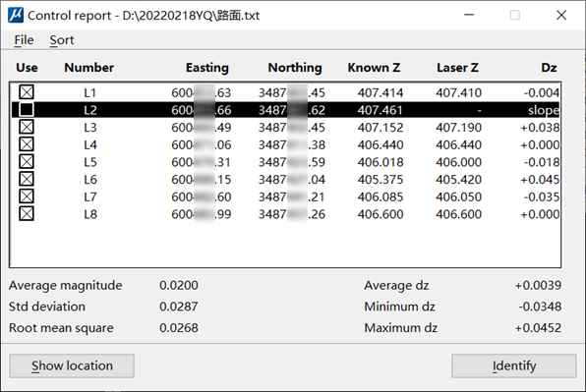Click the application icon in title bar

16,16
